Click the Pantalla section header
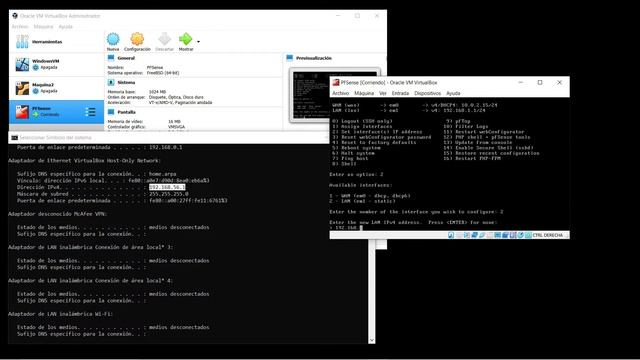Viewport: 640px width, 360px height. 127,112
